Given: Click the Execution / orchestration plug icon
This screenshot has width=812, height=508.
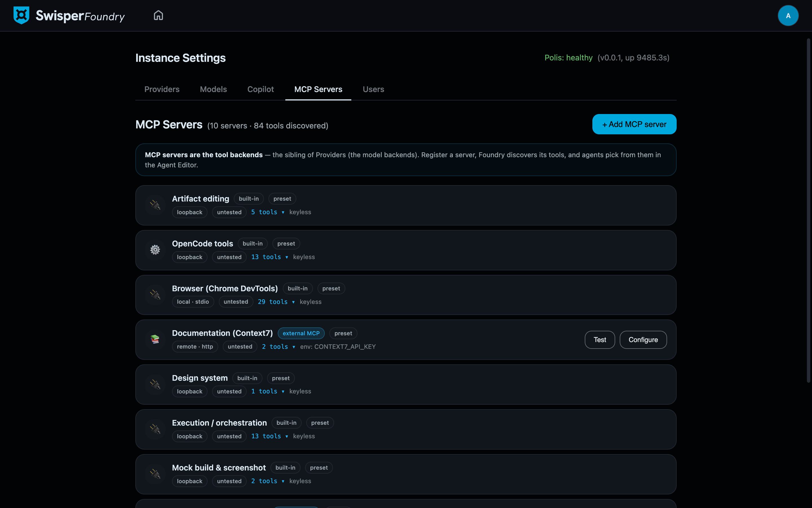Looking at the screenshot, I should (155, 429).
